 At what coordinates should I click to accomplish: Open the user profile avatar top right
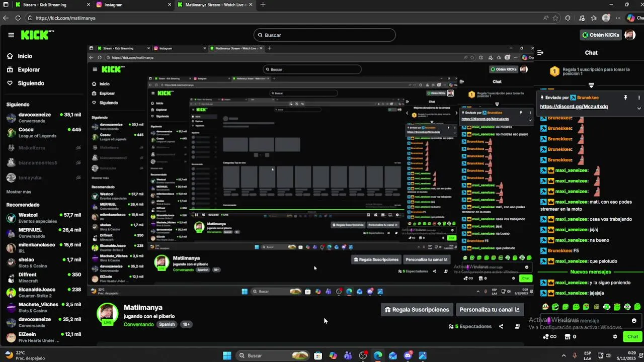click(629, 35)
